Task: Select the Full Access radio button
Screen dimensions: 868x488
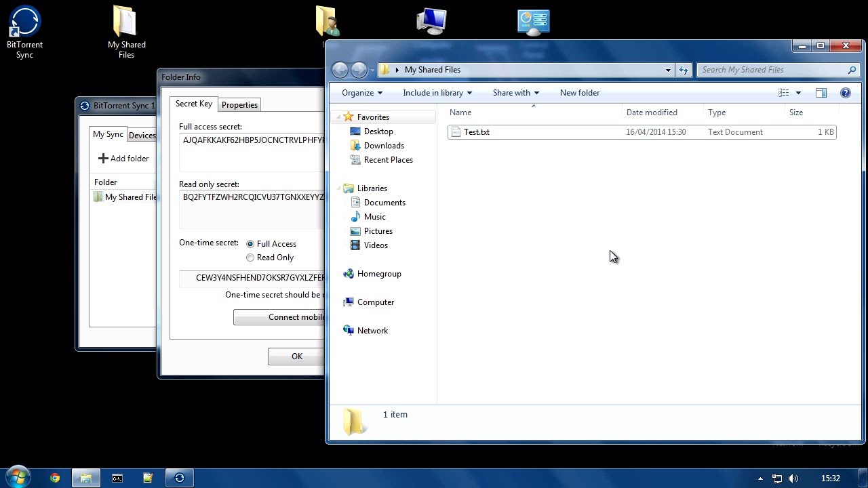Action: (250, 244)
